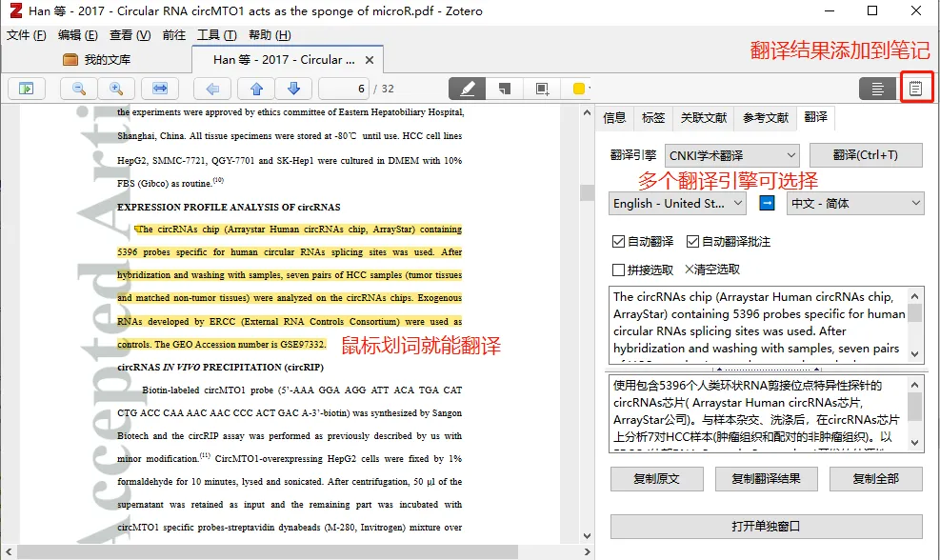940x560 pixels.
Task: Go to next page with down arrow
Action: pos(293,89)
